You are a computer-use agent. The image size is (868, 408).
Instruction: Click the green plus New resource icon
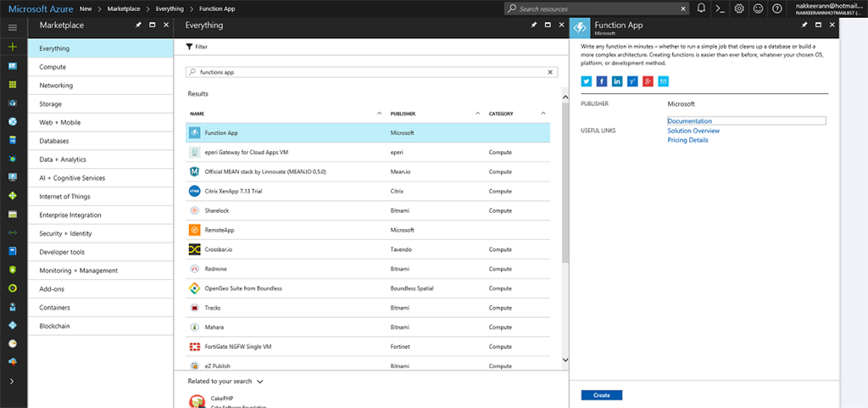[12, 47]
